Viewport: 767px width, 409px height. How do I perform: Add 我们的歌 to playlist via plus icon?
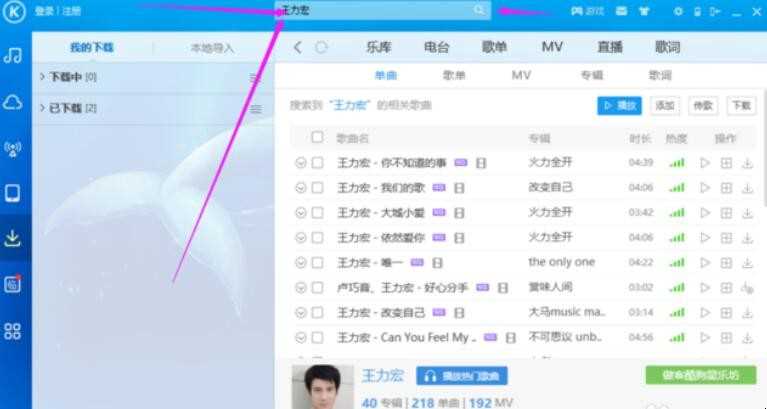726,188
